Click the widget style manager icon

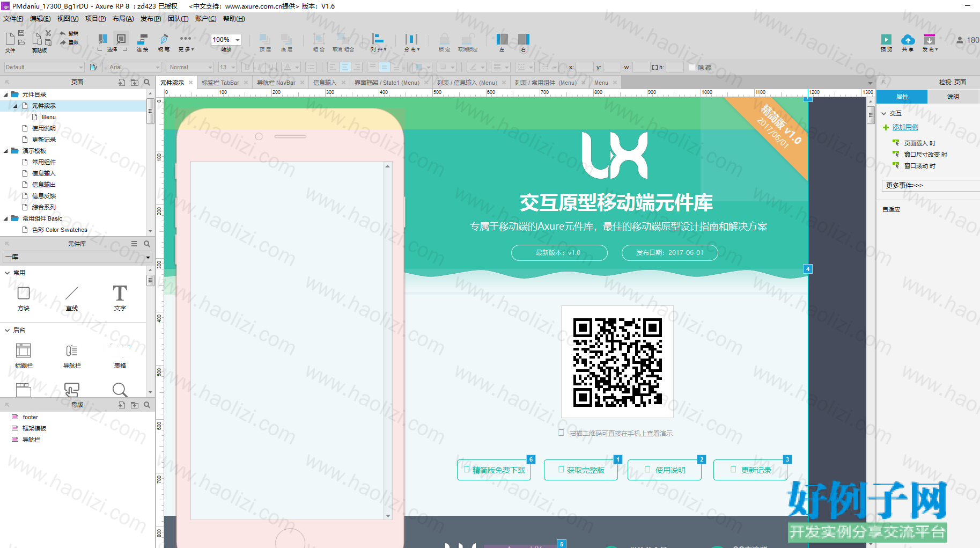pos(93,67)
